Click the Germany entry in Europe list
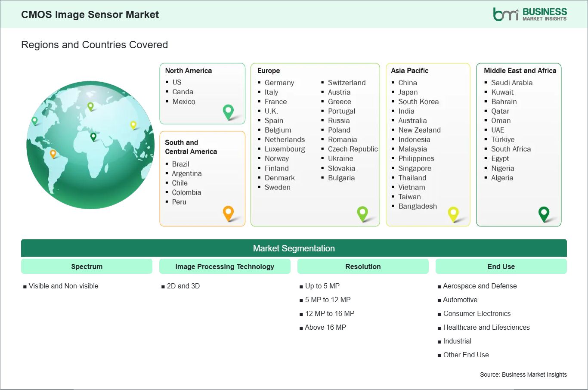The image size is (588, 390). click(x=279, y=83)
